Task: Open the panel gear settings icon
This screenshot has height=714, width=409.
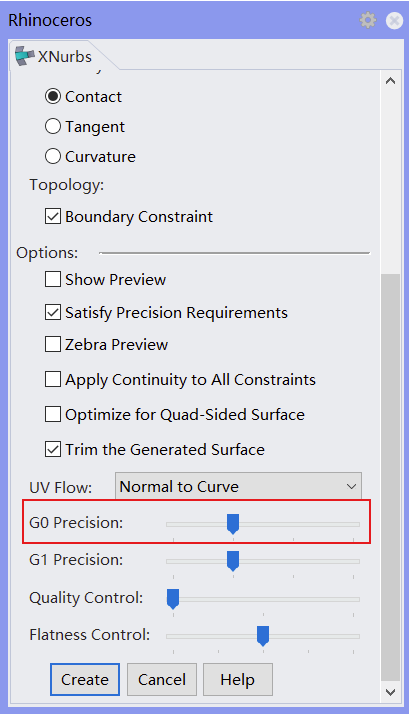Action: pyautogui.click(x=368, y=20)
